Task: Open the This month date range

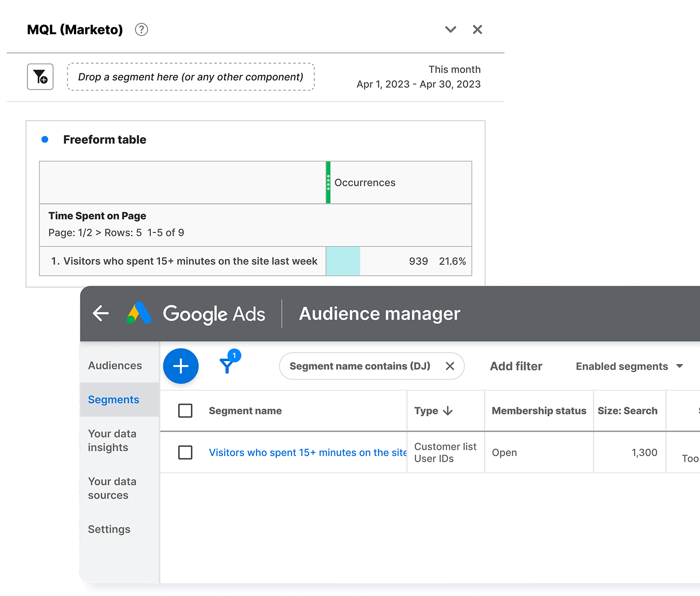Action: (419, 77)
